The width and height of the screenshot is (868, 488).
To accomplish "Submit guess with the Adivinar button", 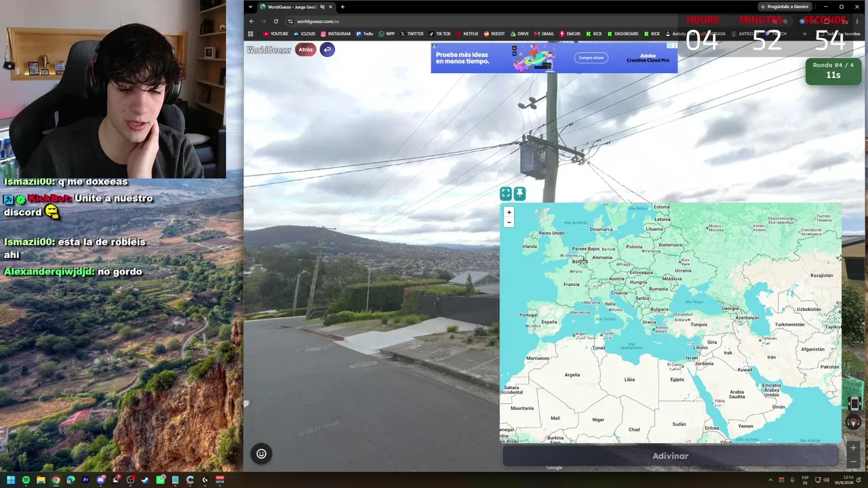I will pos(670,456).
